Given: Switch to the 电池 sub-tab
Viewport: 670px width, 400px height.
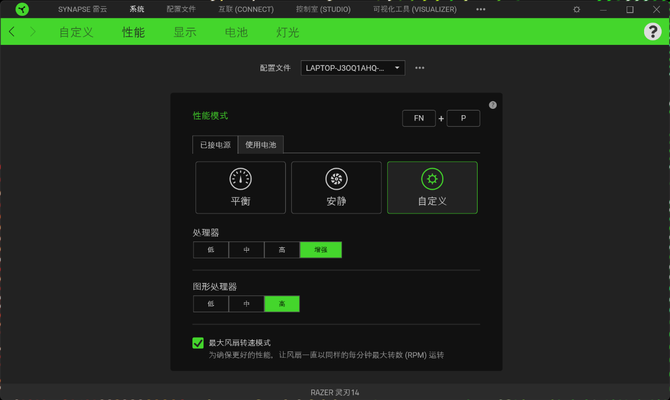Looking at the screenshot, I should (236, 32).
